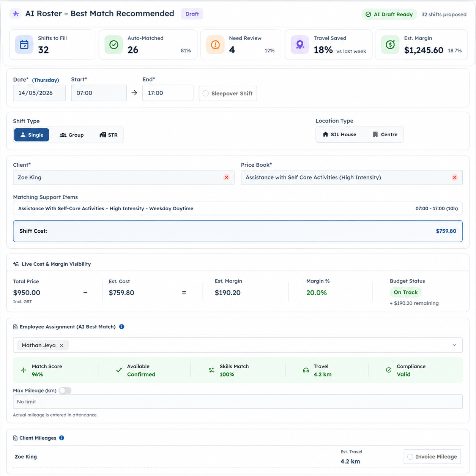Image resolution: width=476 pixels, height=476 pixels.
Task: Enable the Invoice Mileage option
Action: (432, 457)
